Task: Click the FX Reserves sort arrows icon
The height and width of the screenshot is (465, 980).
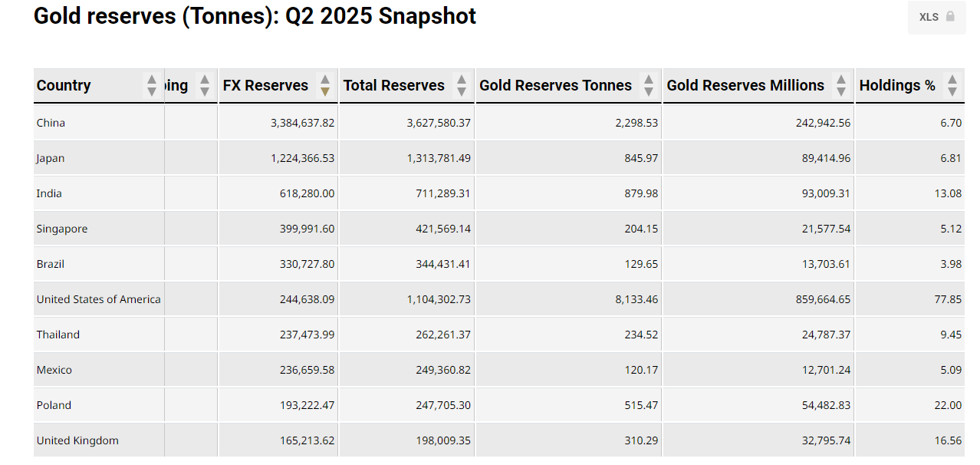Action: tap(325, 85)
